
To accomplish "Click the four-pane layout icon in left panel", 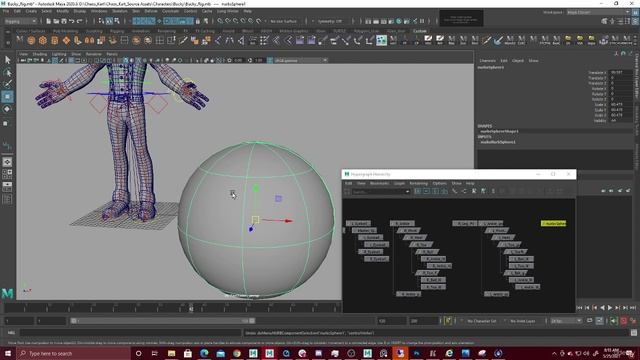I will 7,173.
